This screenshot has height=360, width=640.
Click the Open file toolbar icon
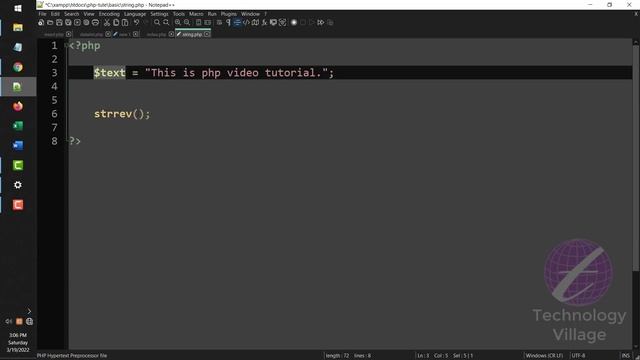coord(50,22)
